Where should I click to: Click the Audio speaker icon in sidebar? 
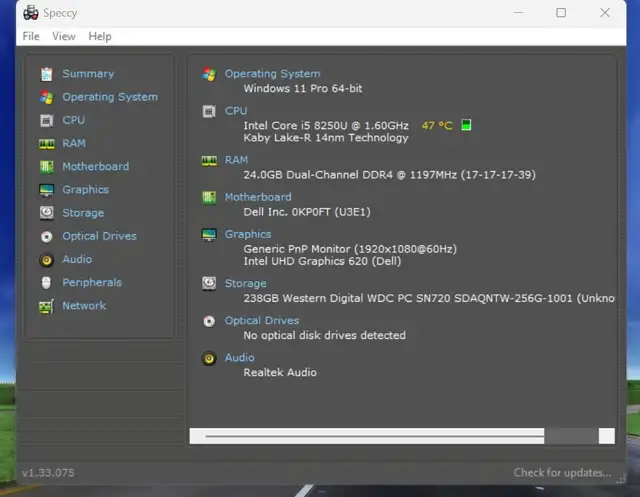click(47, 260)
